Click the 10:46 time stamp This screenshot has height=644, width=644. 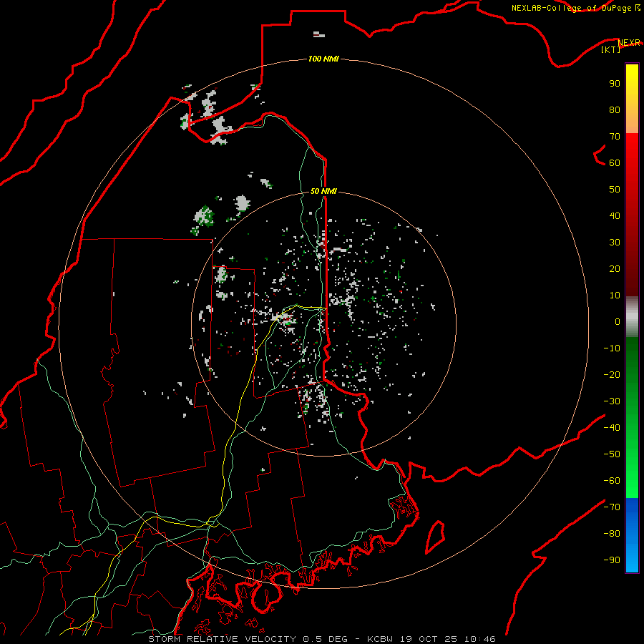(479, 639)
